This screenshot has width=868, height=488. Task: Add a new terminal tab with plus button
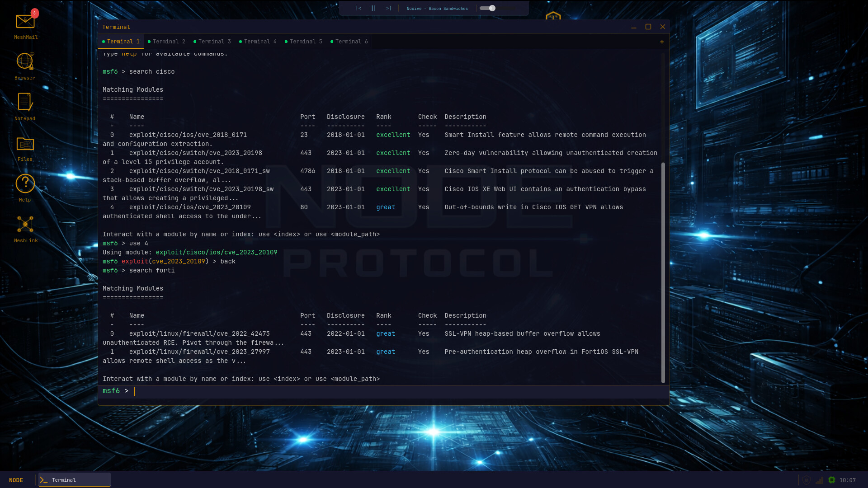coord(662,42)
